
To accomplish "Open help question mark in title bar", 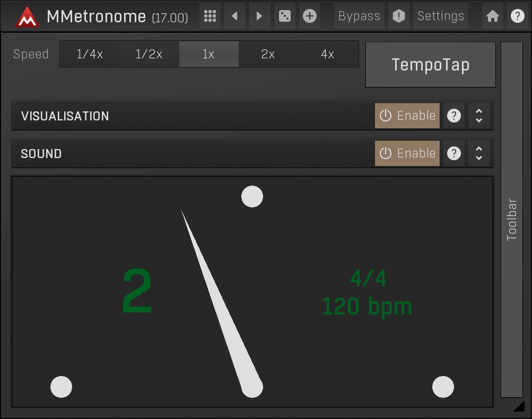I will [518, 16].
